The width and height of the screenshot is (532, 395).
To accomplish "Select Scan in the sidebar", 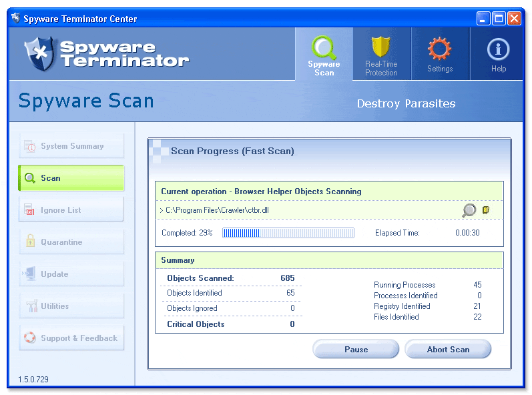I will point(71,178).
